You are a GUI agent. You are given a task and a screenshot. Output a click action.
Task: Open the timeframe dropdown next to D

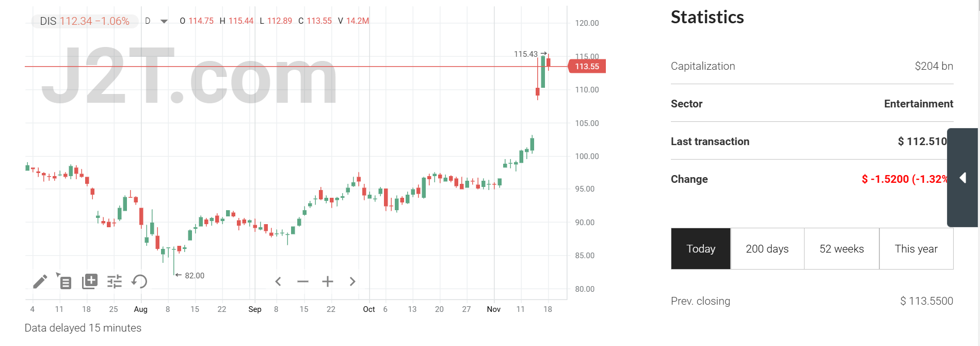pos(163,21)
